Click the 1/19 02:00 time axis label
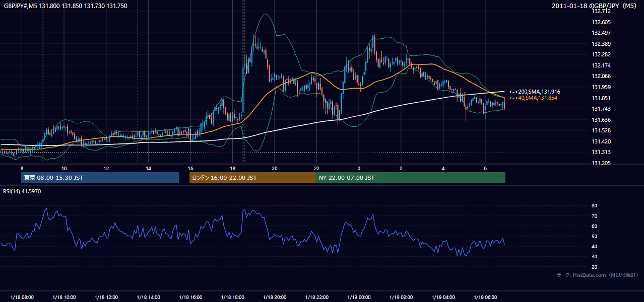 point(401,297)
